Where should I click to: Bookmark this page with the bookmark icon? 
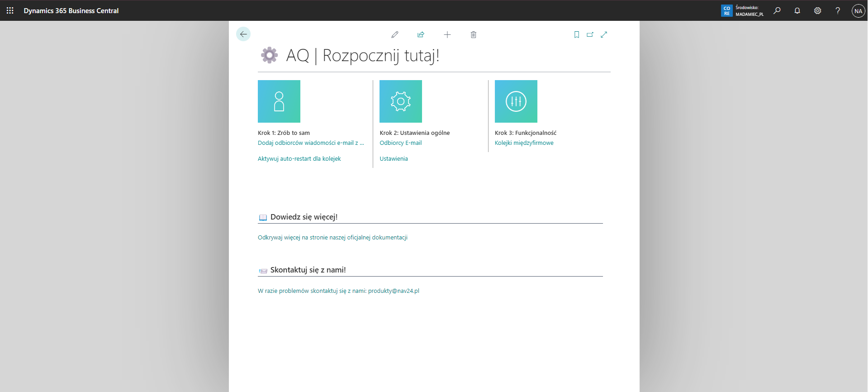tap(576, 35)
